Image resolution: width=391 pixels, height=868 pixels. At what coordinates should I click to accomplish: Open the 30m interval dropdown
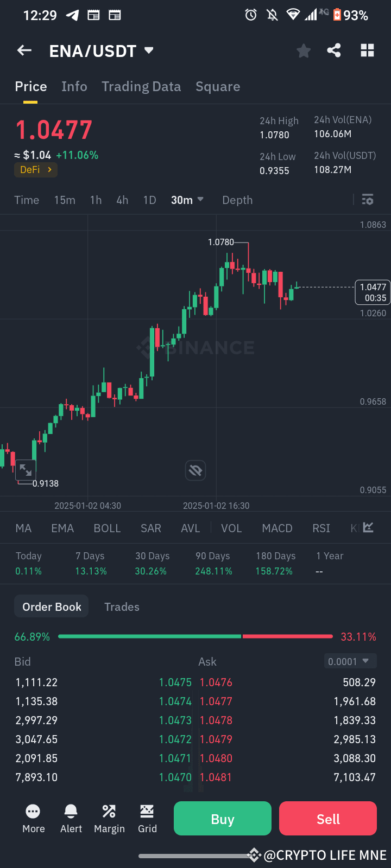pos(187,200)
